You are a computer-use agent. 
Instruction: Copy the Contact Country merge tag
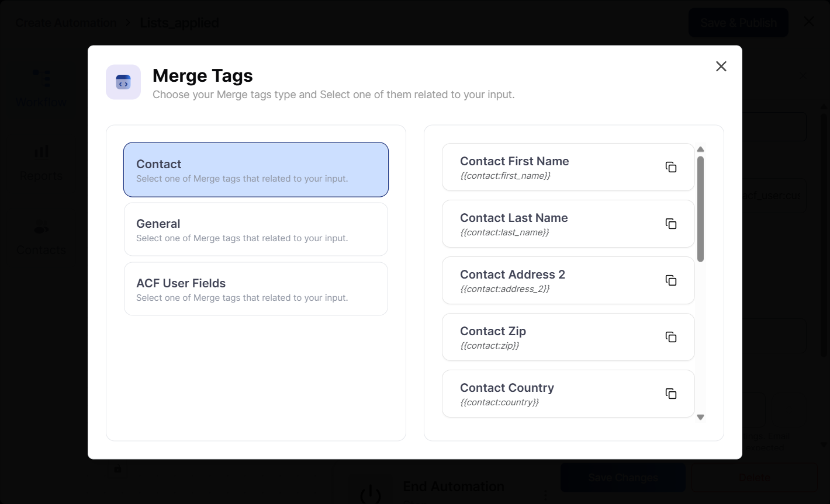click(x=671, y=394)
